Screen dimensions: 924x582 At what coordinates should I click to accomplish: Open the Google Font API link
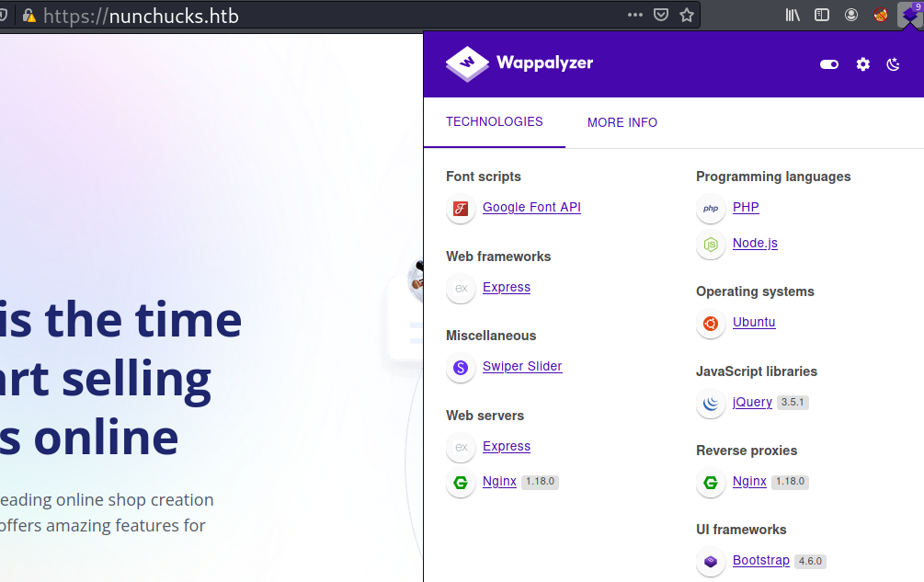(x=531, y=208)
